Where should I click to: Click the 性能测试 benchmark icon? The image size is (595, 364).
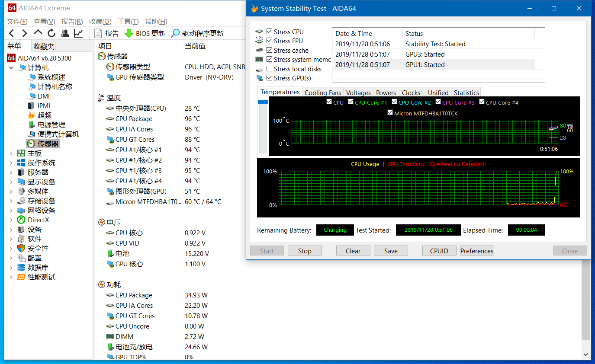tap(21, 277)
